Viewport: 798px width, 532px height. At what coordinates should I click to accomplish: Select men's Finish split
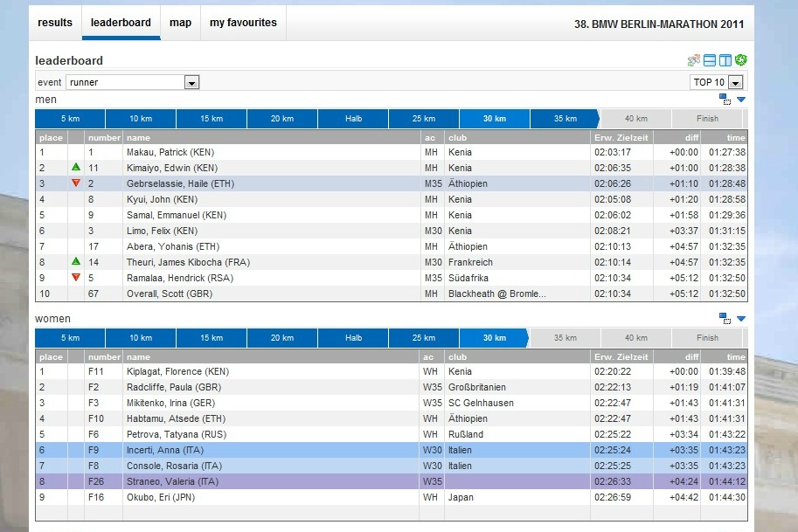coord(707,119)
